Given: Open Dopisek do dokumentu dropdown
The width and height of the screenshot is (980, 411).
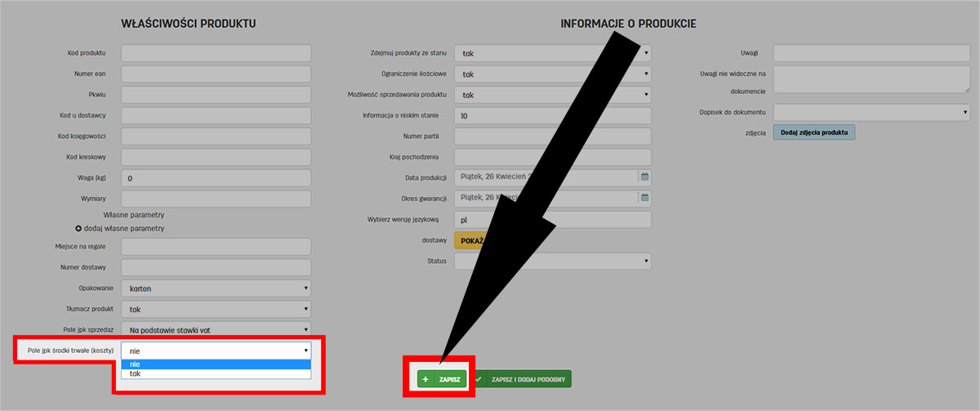Looking at the screenshot, I should (871, 112).
